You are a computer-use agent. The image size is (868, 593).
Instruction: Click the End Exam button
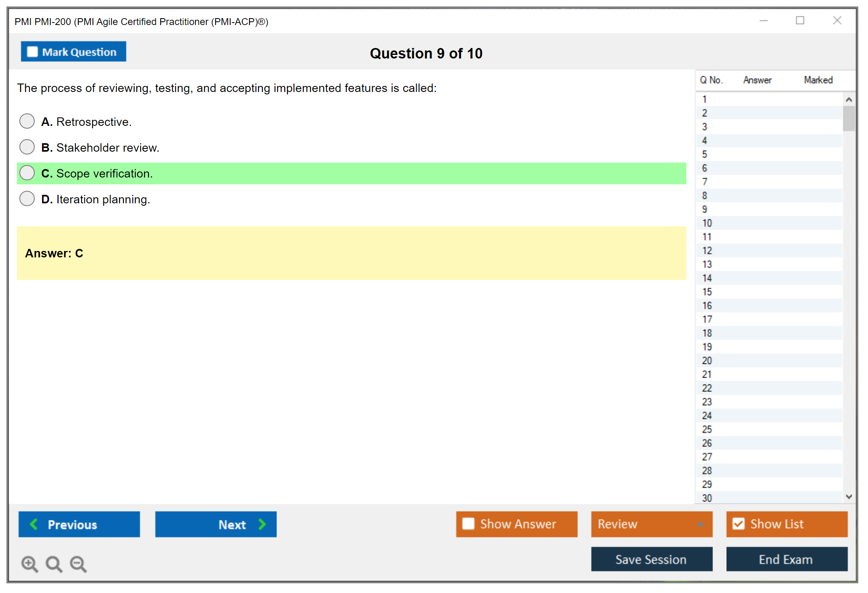(786, 559)
